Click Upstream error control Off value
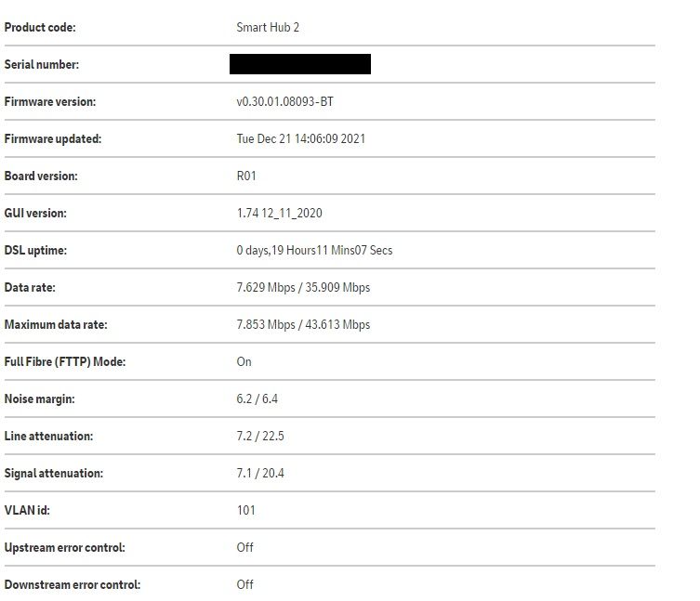The image size is (700, 601). (x=244, y=548)
